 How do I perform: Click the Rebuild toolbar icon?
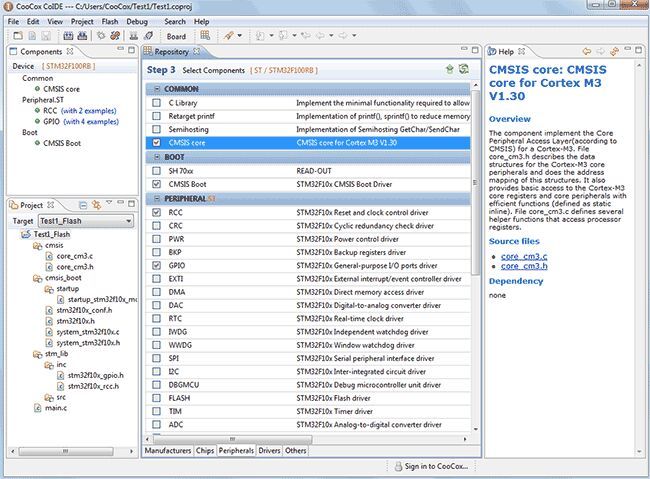click(x=82, y=36)
